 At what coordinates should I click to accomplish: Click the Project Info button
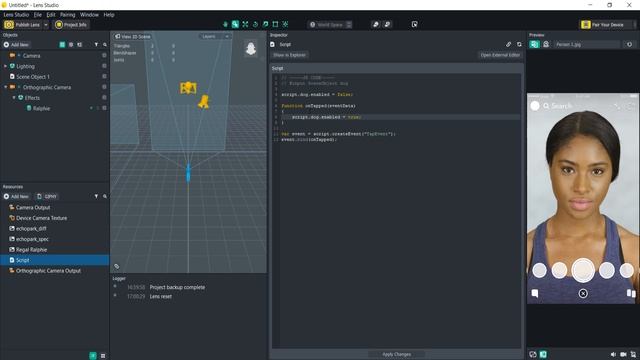(71, 25)
